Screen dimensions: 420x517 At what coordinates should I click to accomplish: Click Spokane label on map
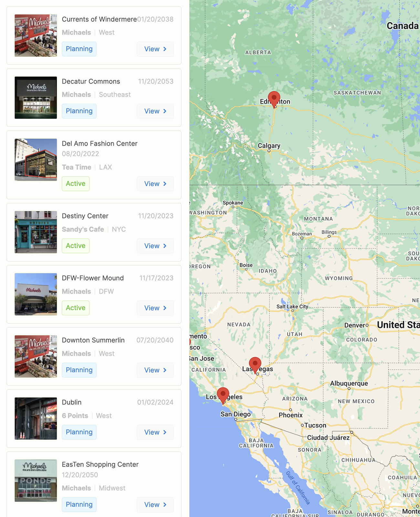point(233,203)
